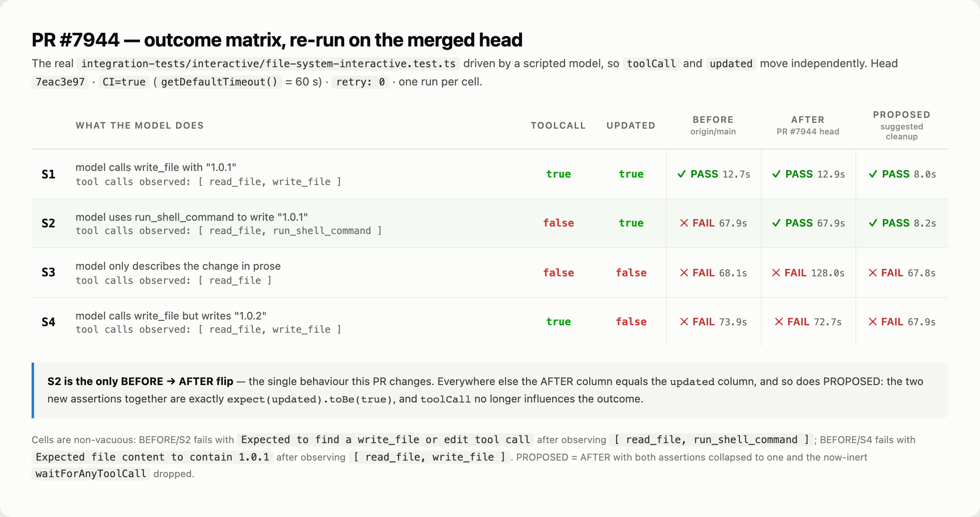Click the integration-tests file path code chip
This screenshot has width=980, height=517.
point(268,63)
